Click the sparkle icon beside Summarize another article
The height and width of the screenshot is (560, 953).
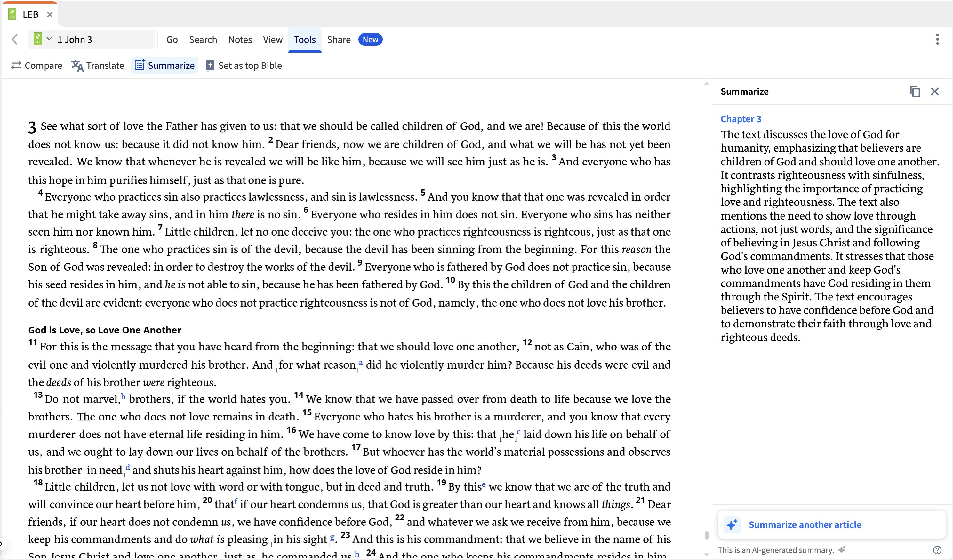[x=732, y=524]
